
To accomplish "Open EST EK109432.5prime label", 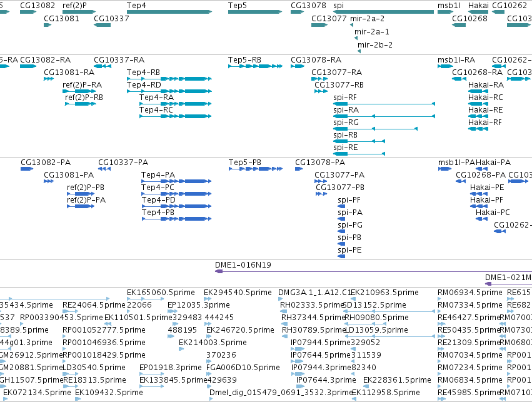I will point(109,393).
